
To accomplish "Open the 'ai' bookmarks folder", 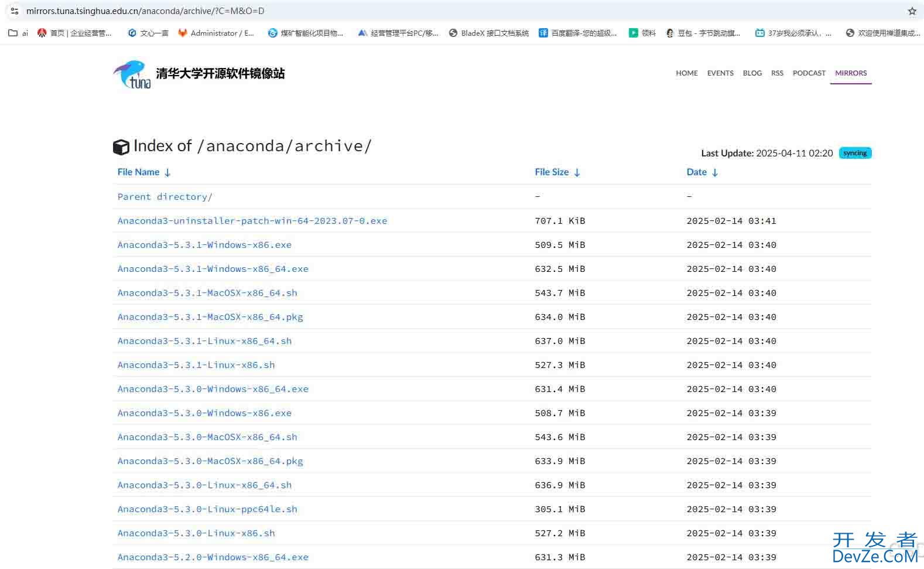I will pos(18,33).
